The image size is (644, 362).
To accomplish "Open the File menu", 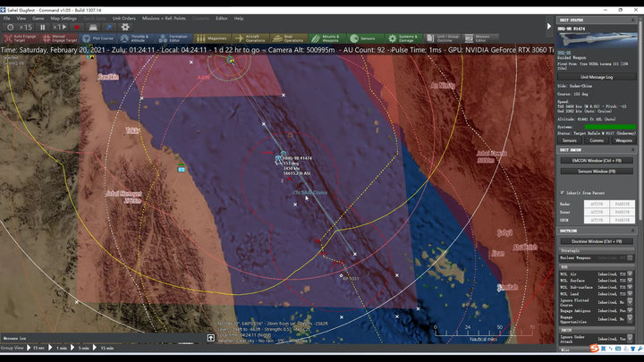I will point(7,19).
